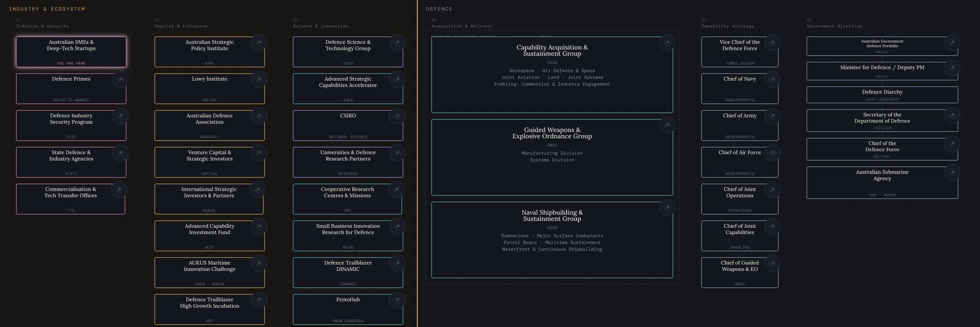Open arrow icon on High Growth Incubation card
This screenshot has height=327, width=980.
click(x=259, y=300)
